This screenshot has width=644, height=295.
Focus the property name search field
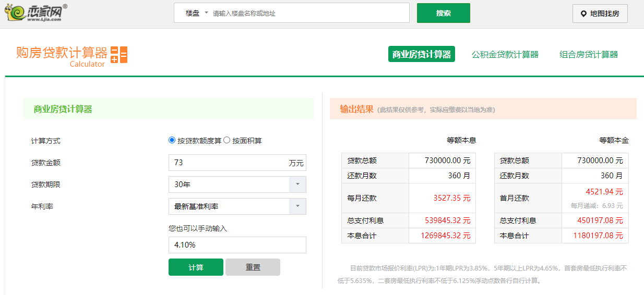pos(309,13)
